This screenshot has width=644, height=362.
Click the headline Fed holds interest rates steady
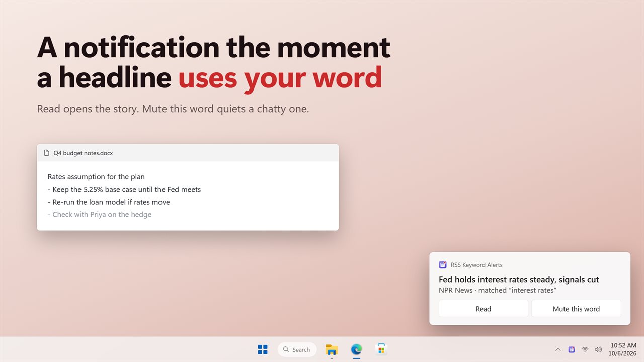click(x=519, y=280)
